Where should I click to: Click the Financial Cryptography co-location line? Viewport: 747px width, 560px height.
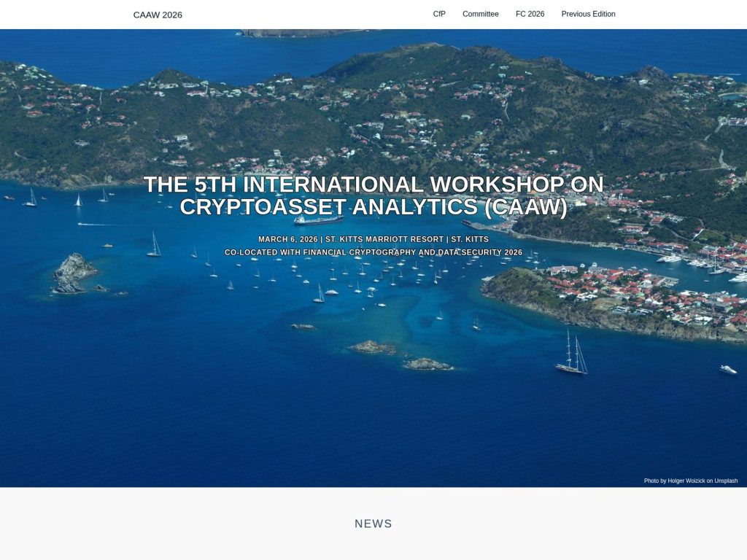click(x=373, y=253)
